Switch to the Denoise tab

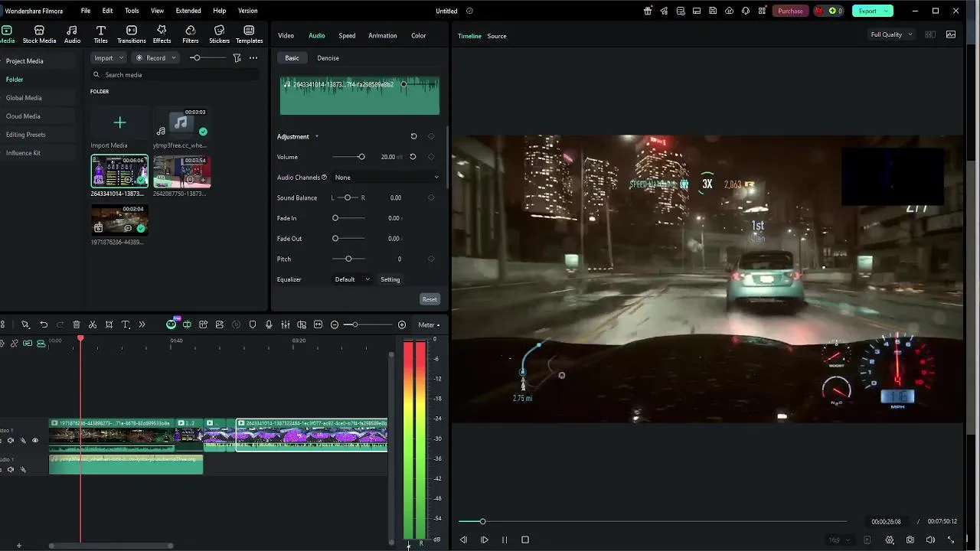(x=328, y=58)
